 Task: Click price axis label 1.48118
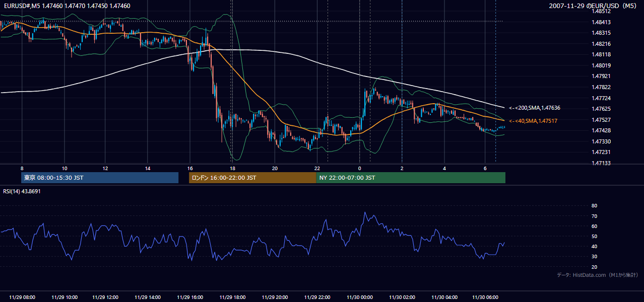click(601, 54)
